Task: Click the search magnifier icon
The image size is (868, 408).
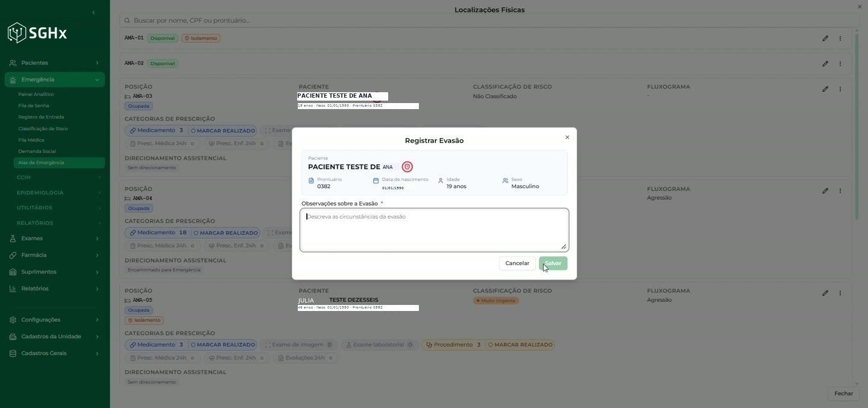Action: click(x=127, y=20)
